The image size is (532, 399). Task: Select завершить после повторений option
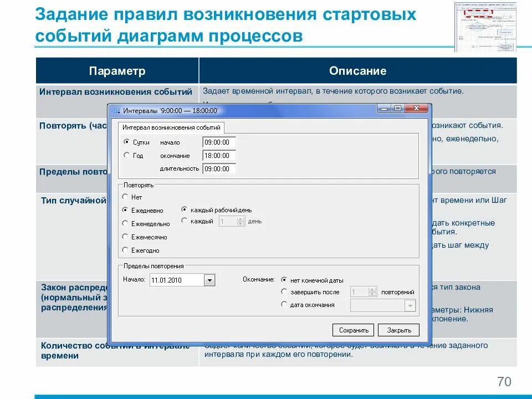click(x=284, y=291)
